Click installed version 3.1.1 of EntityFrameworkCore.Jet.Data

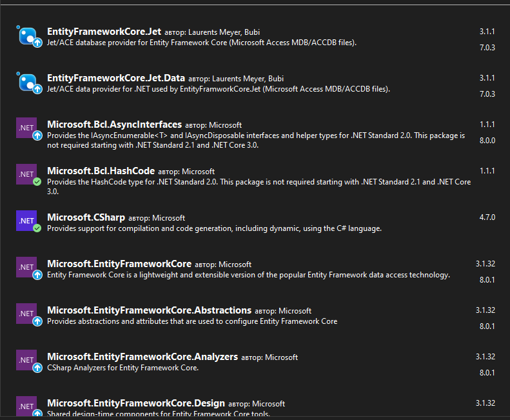tap(487, 78)
